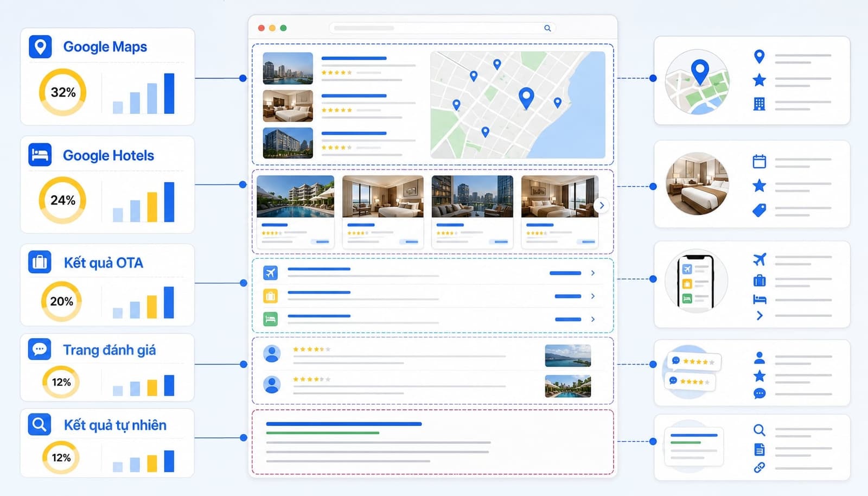Click the circular map preview image
This screenshot has height=496, width=868.
click(x=698, y=82)
